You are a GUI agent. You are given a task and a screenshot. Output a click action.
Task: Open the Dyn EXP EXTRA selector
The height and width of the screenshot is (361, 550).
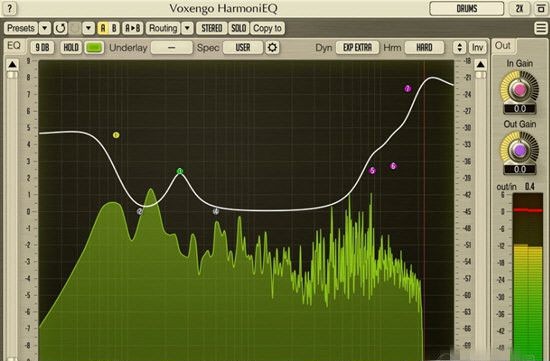coord(357,47)
